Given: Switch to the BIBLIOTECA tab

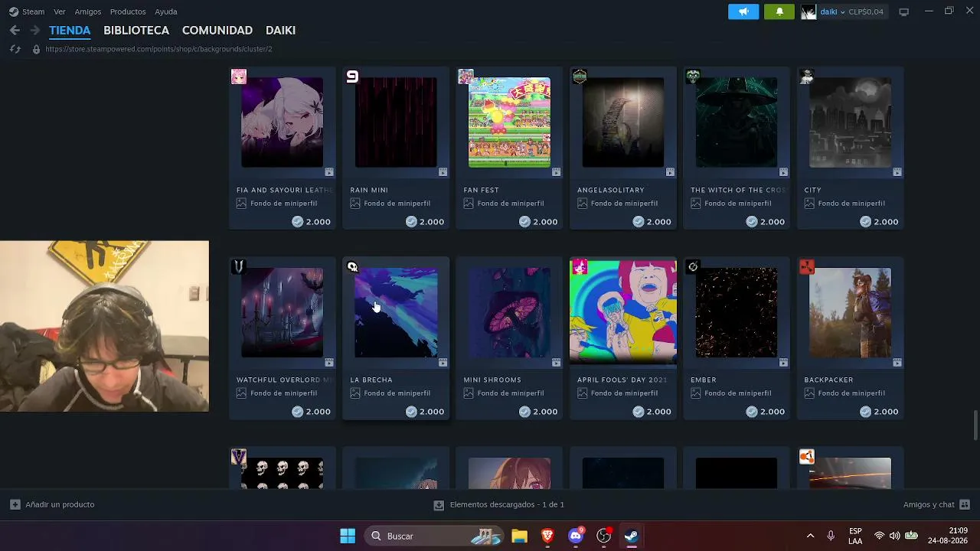Looking at the screenshot, I should tap(136, 30).
